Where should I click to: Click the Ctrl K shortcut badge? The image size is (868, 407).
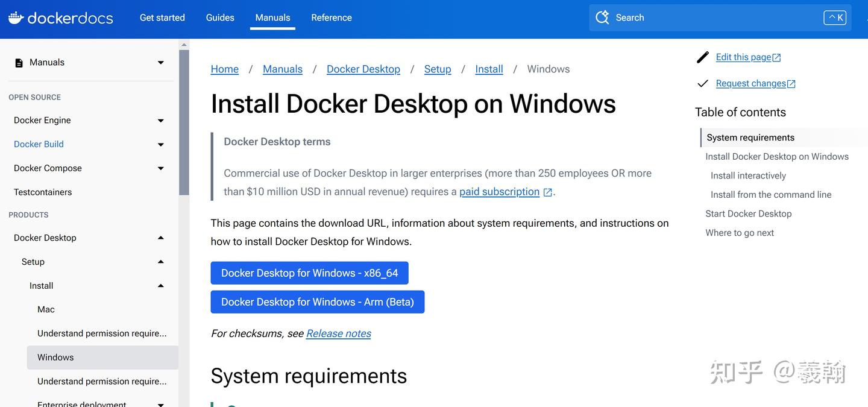835,17
